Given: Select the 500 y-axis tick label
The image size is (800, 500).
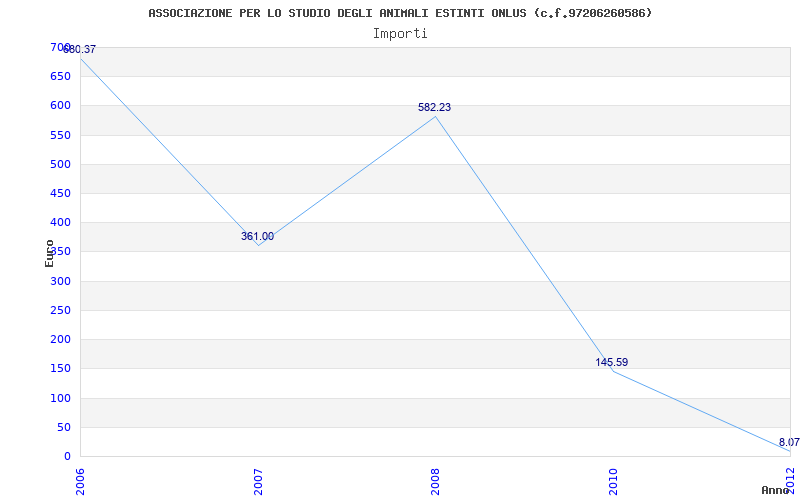Looking at the screenshot, I should (60, 164).
